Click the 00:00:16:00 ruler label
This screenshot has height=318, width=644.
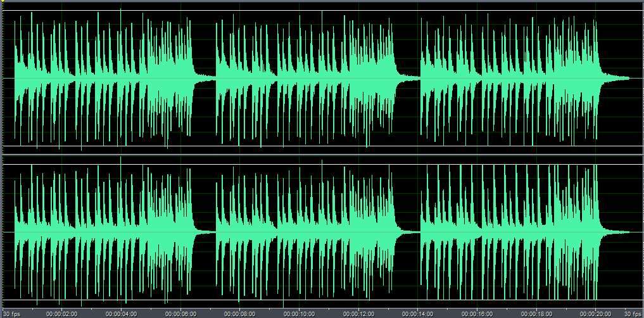477,314
